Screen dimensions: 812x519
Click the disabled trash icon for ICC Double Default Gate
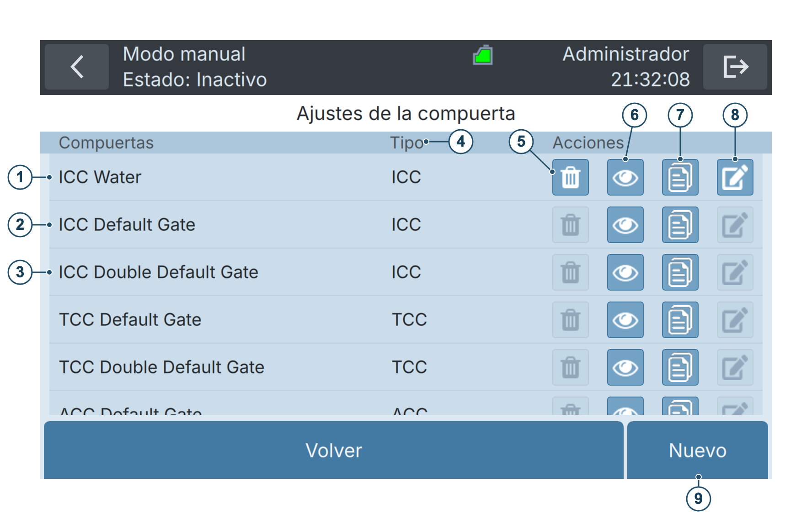pyautogui.click(x=571, y=272)
